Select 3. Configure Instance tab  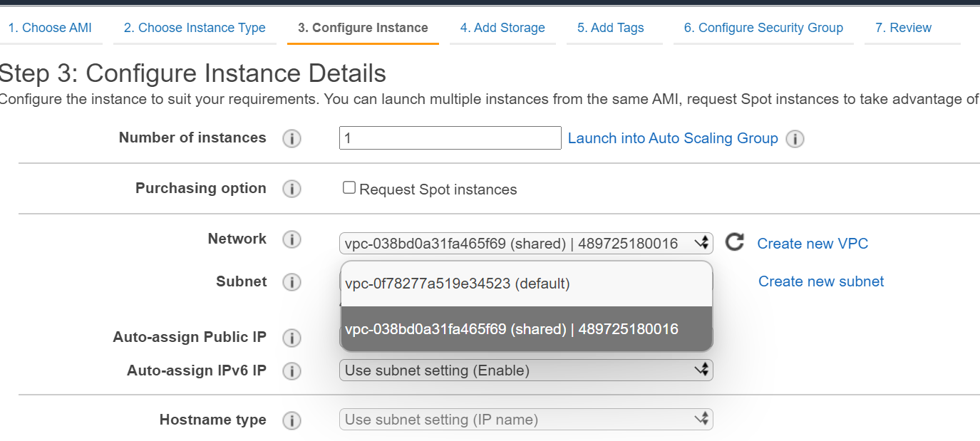tap(363, 28)
